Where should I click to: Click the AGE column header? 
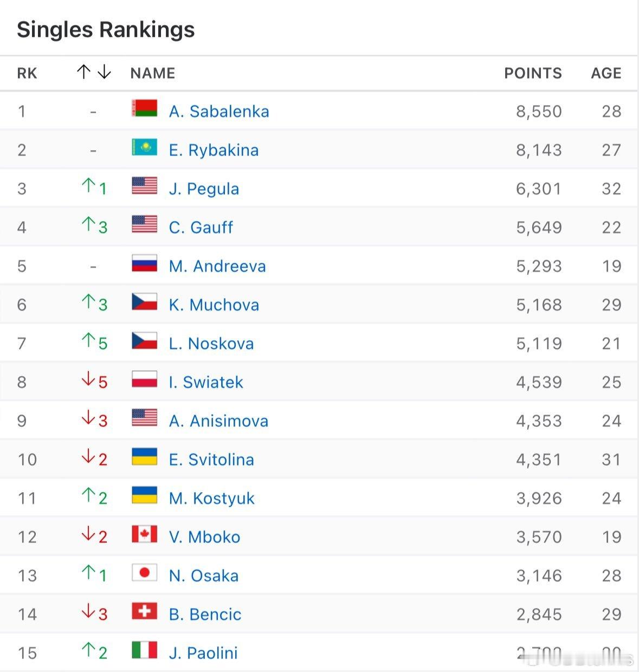(x=606, y=73)
